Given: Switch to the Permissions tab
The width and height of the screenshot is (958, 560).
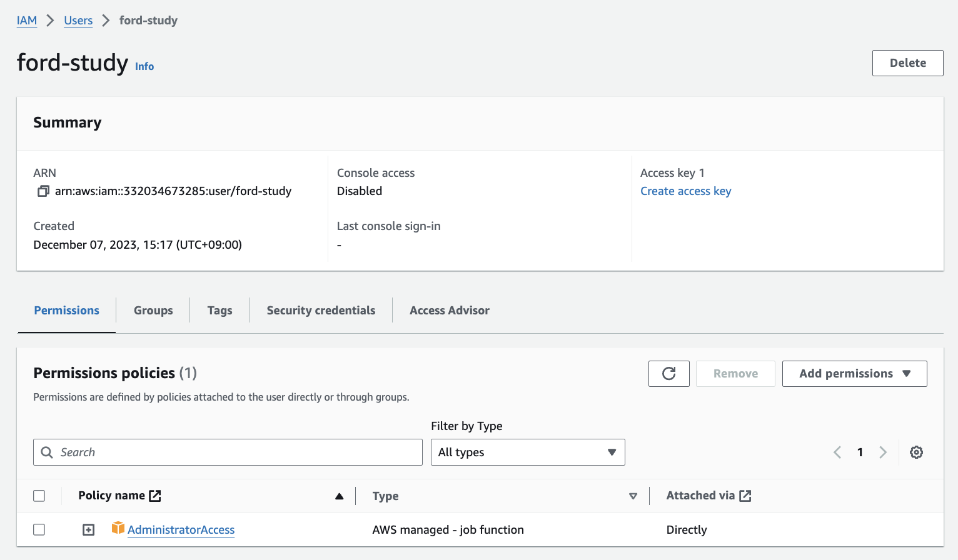Looking at the screenshot, I should click(67, 311).
